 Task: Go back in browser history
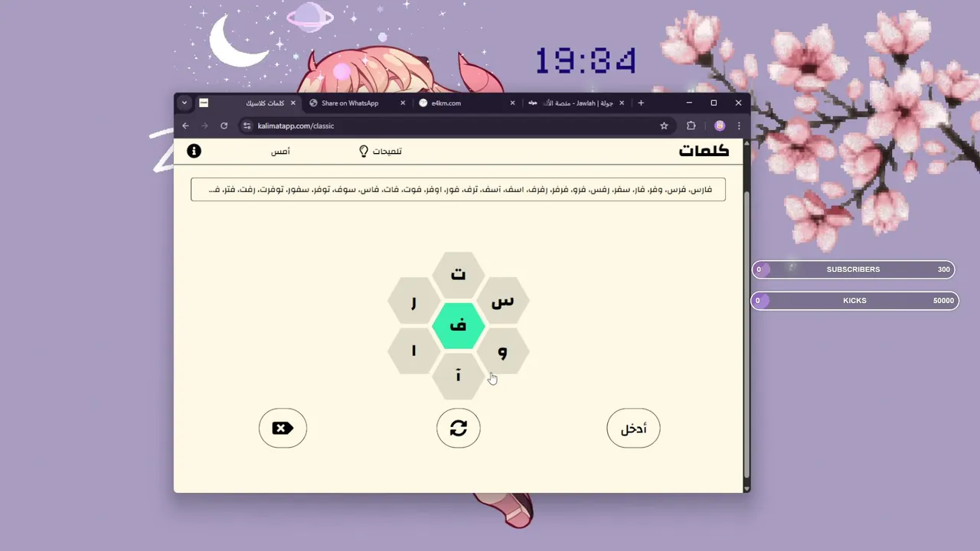pyautogui.click(x=185, y=126)
